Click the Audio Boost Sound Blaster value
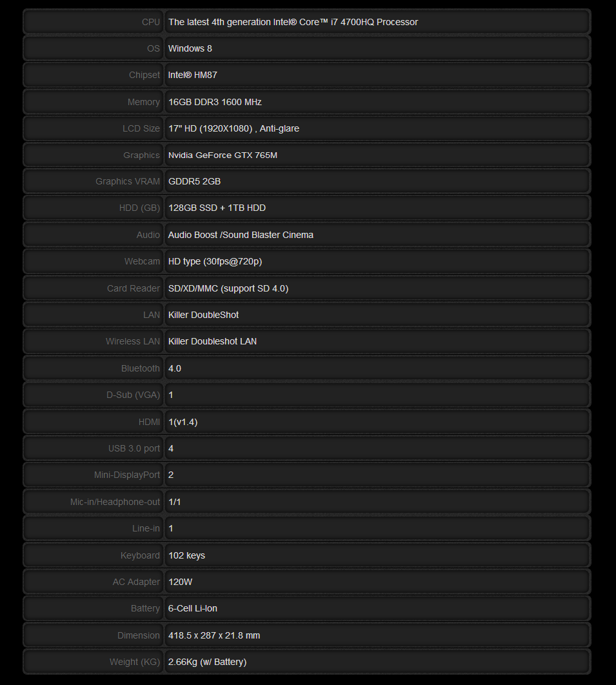The height and width of the screenshot is (685, 616). [x=241, y=235]
